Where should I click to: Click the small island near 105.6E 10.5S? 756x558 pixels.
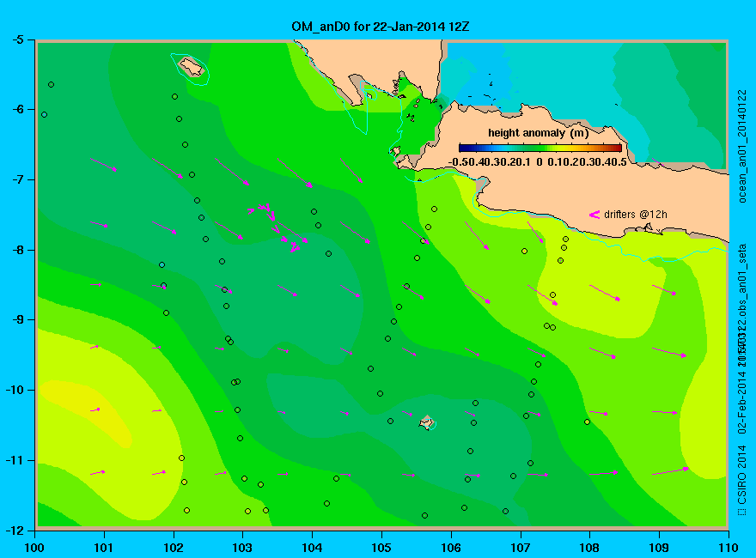pyautogui.click(x=427, y=423)
